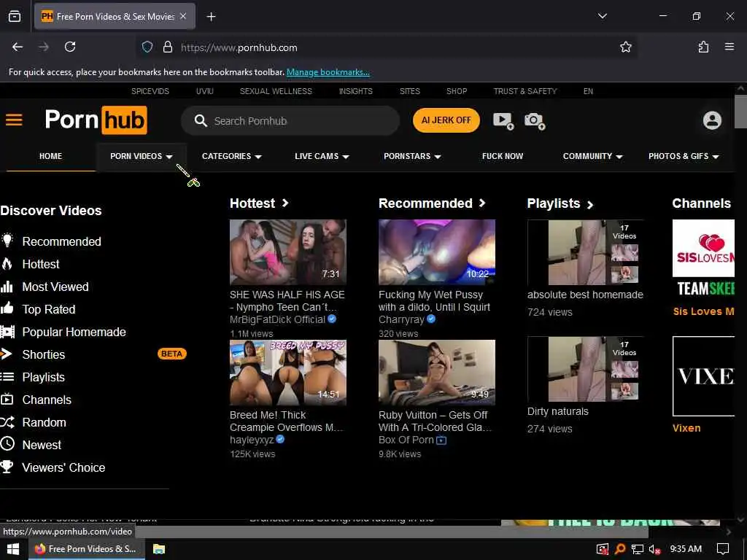Open the EN language selector
747x560 pixels.
588,91
